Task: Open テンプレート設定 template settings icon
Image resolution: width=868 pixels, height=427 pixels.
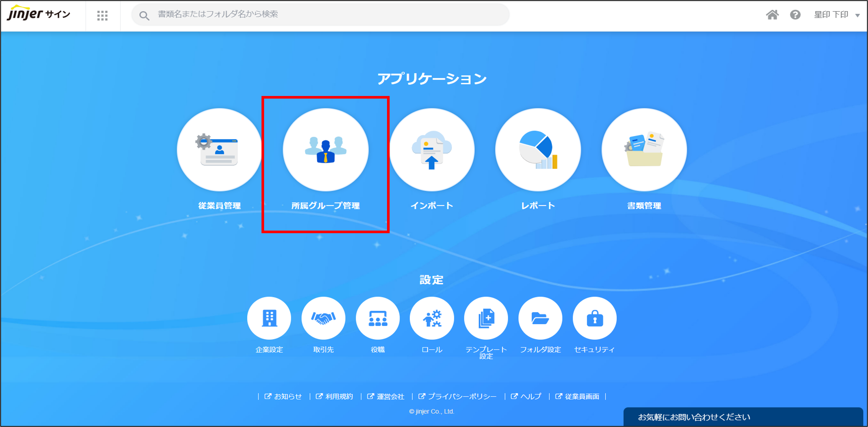Action: click(486, 318)
